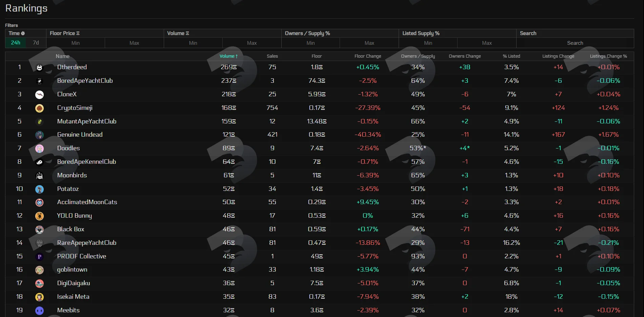Click the CloneX collection avatar icon
The height and width of the screenshot is (317, 644).
(x=40, y=95)
